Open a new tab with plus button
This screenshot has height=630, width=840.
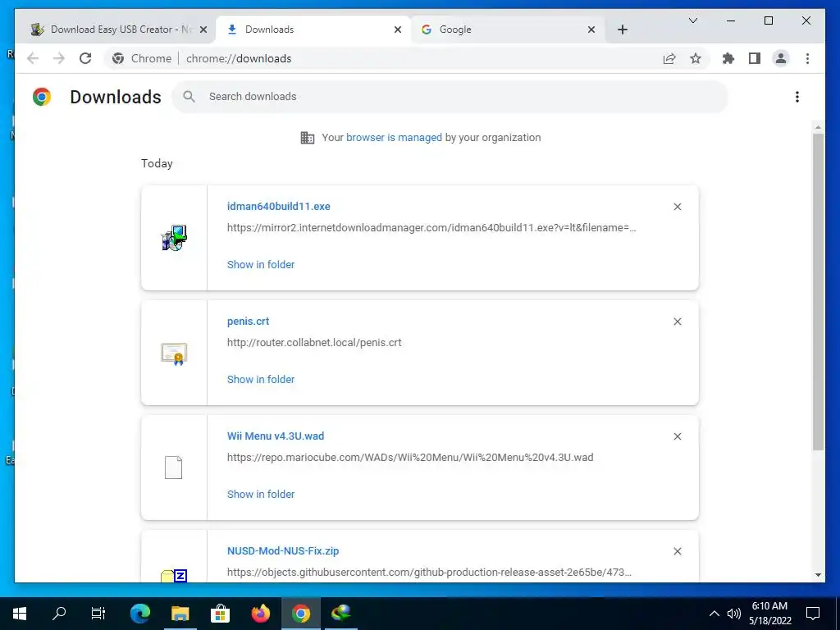point(622,30)
